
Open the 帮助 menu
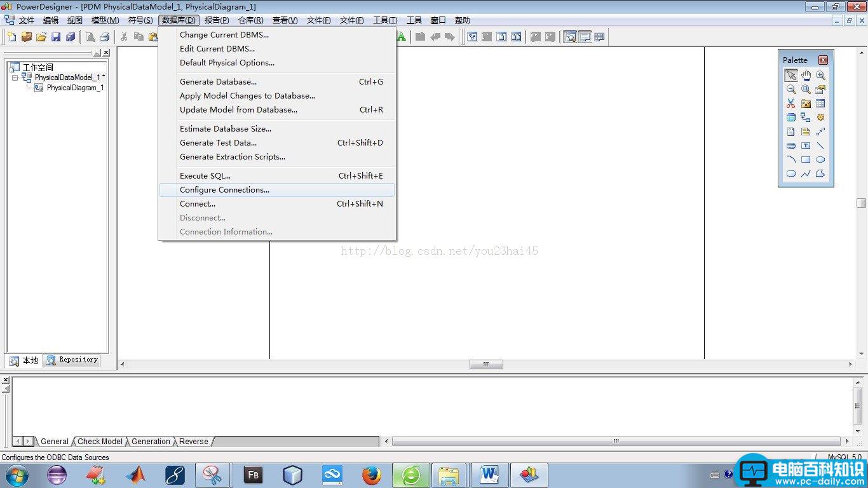[462, 20]
